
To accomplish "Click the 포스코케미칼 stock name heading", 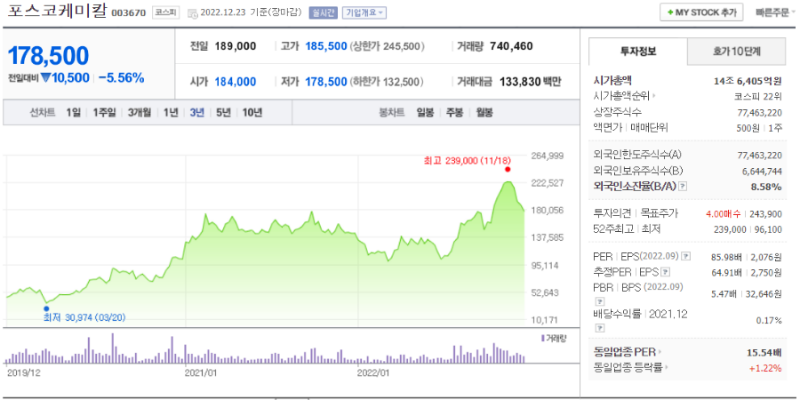I will [x=57, y=12].
